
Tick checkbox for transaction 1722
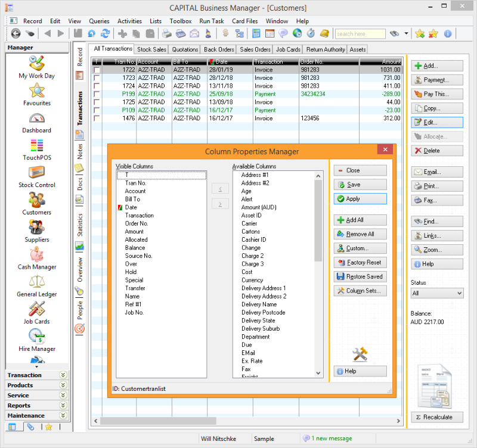pyautogui.click(x=97, y=70)
